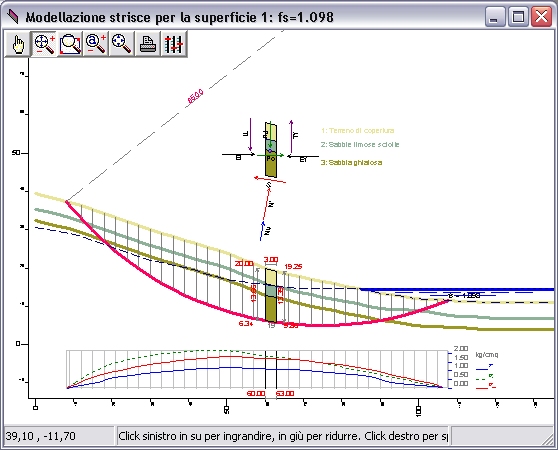Minimize the Modellazione strisce window
Screen dimensions: 558x450
(494, 16)
